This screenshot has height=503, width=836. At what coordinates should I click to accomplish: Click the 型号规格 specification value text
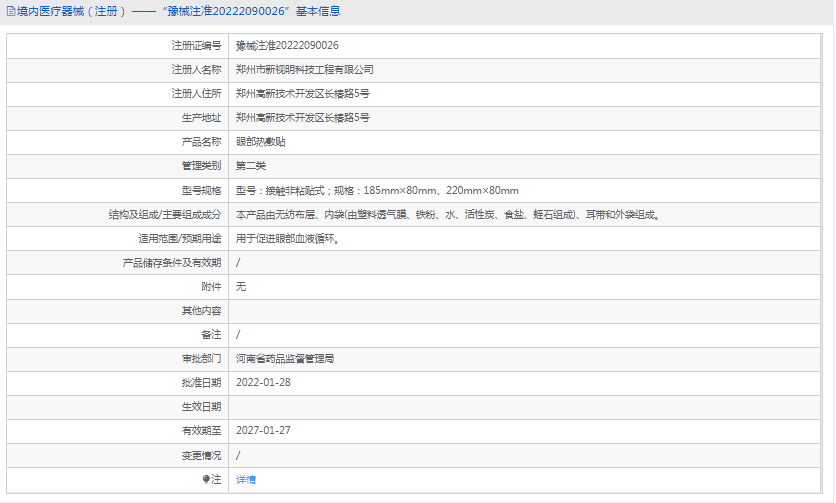point(377,190)
